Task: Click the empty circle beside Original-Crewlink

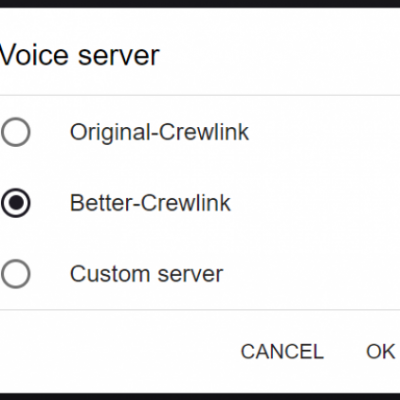Action: pos(16,132)
